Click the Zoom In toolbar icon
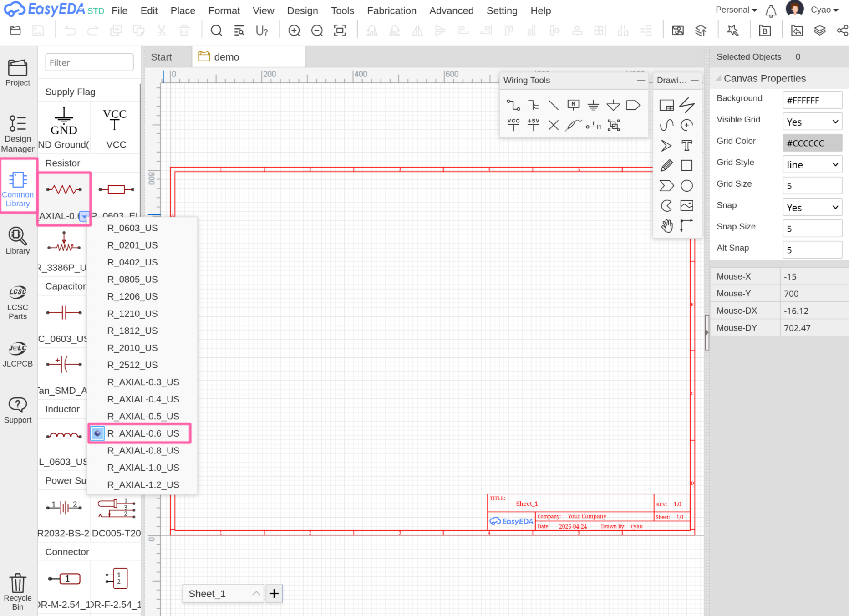Screen dimensions: 849x616 click(294, 31)
